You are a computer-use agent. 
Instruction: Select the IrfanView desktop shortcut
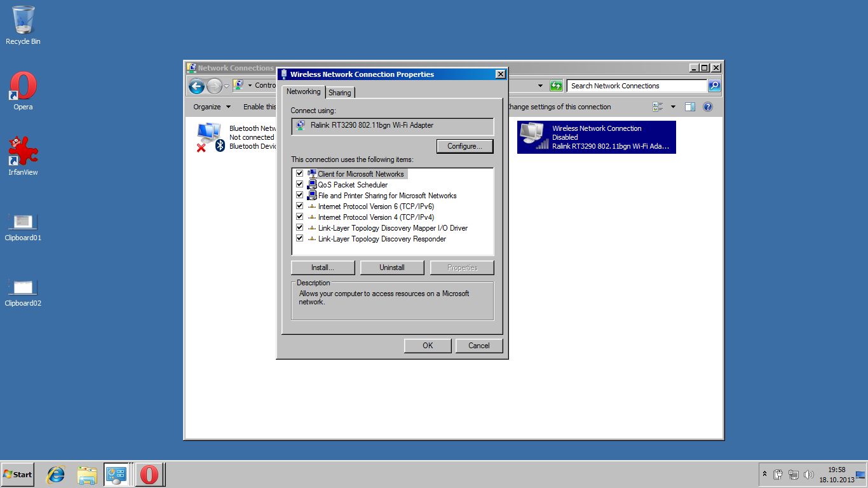[x=23, y=156]
